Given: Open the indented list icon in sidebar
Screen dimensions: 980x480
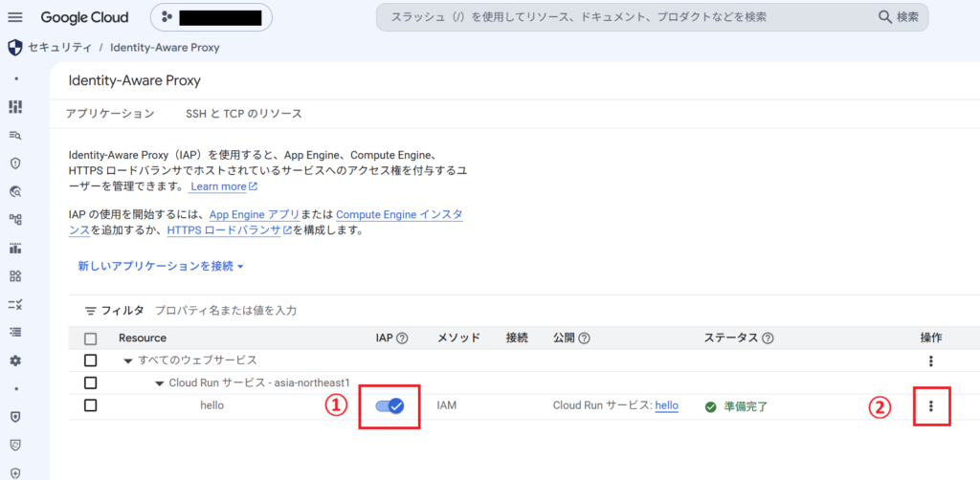Looking at the screenshot, I should [x=15, y=333].
